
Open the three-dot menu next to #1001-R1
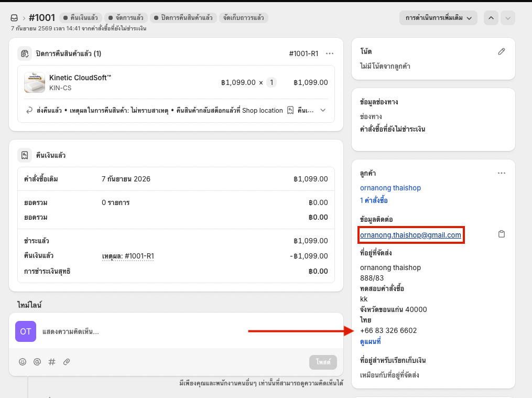[x=330, y=53]
